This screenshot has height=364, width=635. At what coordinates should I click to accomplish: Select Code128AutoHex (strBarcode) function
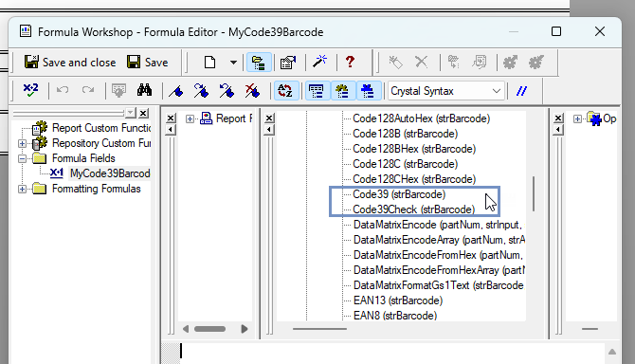(421, 118)
